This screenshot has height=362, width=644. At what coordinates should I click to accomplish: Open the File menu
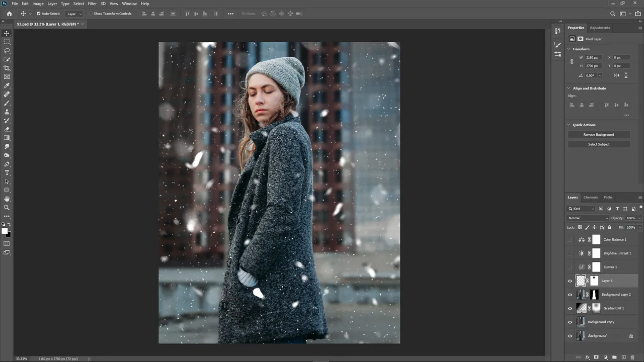point(15,4)
